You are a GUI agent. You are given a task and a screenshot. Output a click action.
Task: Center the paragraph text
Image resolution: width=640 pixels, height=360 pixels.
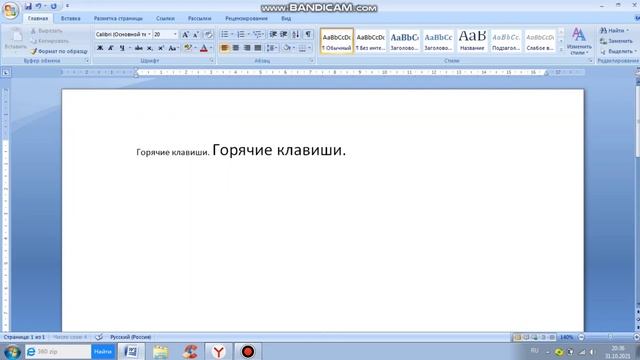coord(236,48)
